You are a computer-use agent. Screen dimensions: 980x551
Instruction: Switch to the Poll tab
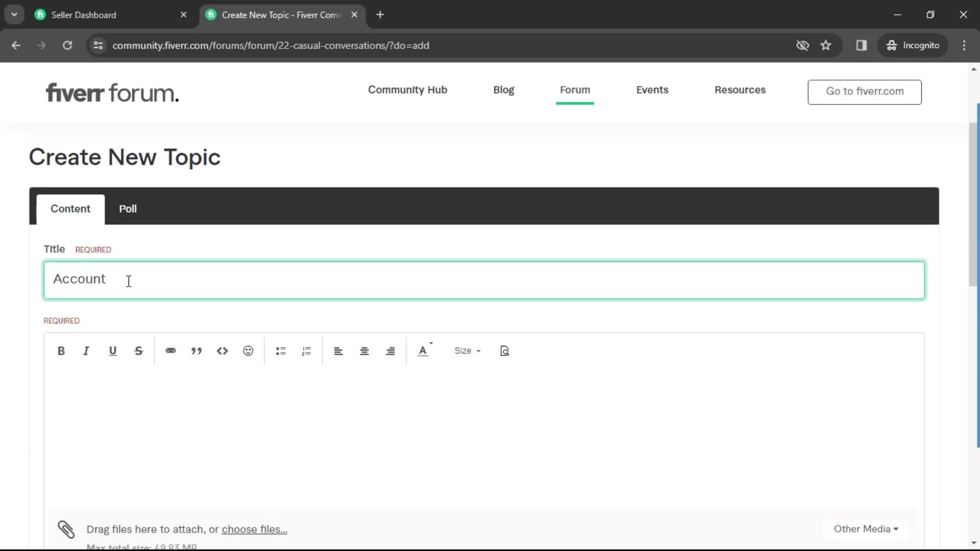(127, 208)
